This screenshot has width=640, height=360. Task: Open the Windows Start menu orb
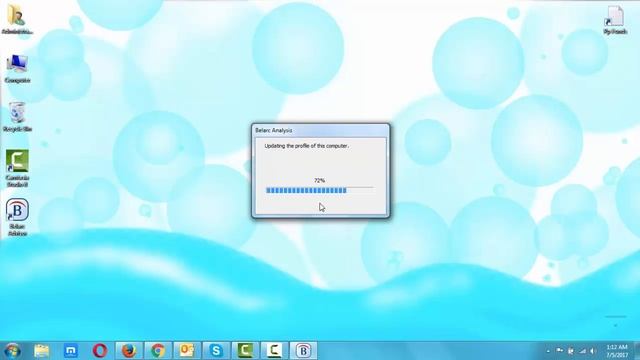(12, 351)
